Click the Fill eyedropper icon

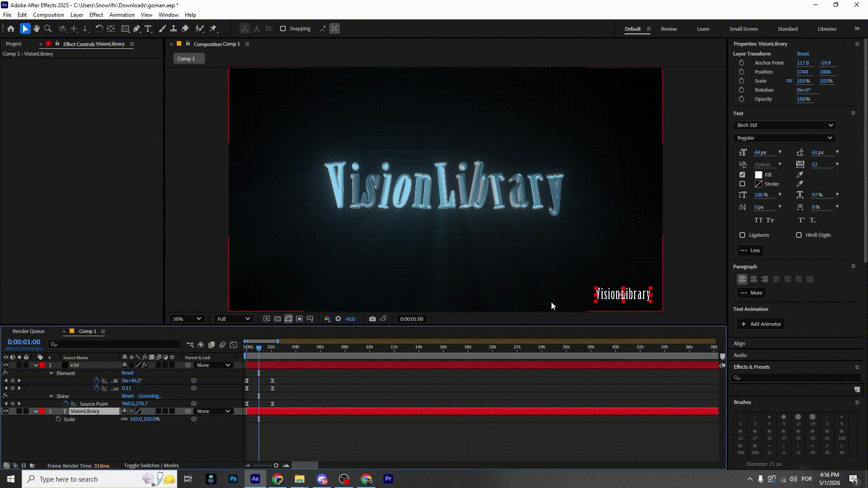[x=800, y=175]
